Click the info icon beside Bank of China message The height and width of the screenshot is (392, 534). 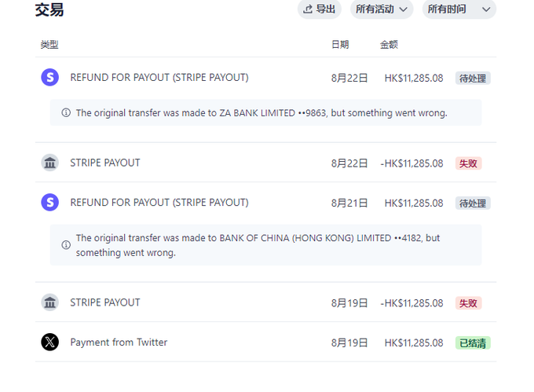pos(66,245)
